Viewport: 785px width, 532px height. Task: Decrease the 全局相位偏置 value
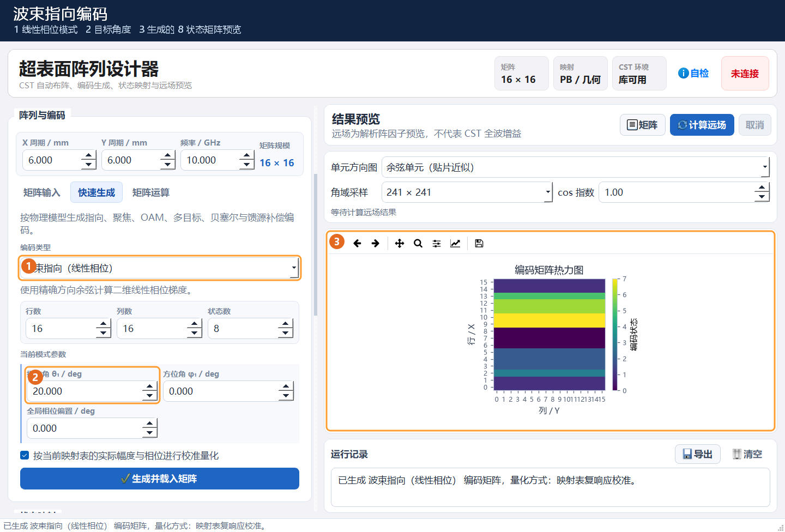coord(150,433)
